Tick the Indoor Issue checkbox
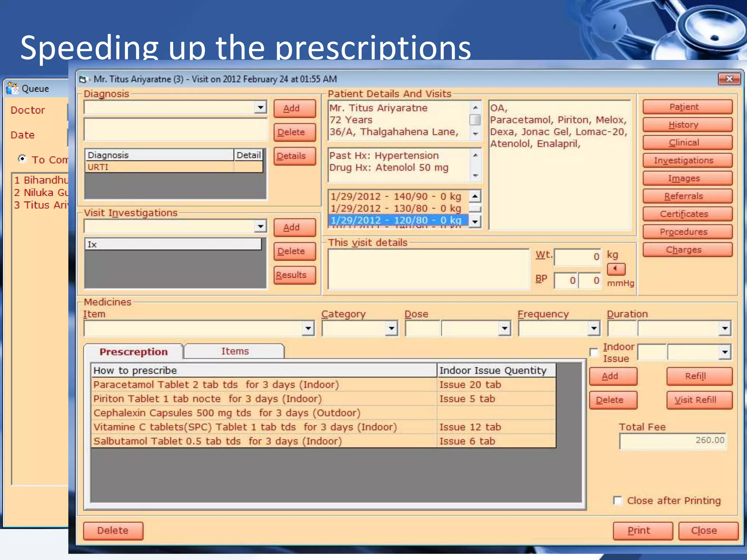 click(x=594, y=352)
